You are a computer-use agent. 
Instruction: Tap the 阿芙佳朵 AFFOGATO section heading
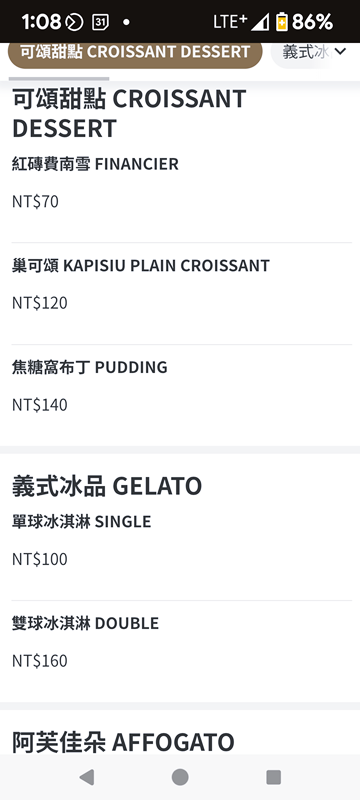click(123, 742)
